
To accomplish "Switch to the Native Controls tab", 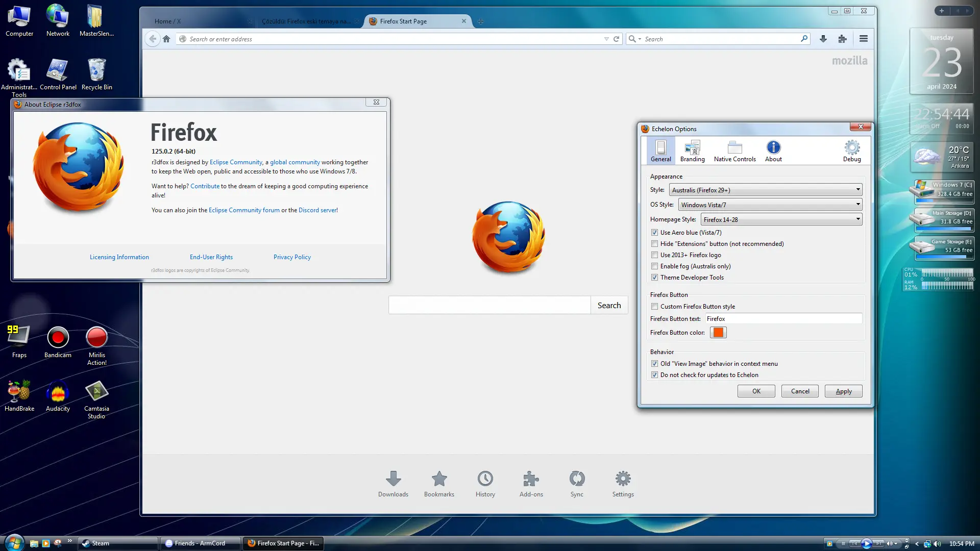I will pos(735,151).
